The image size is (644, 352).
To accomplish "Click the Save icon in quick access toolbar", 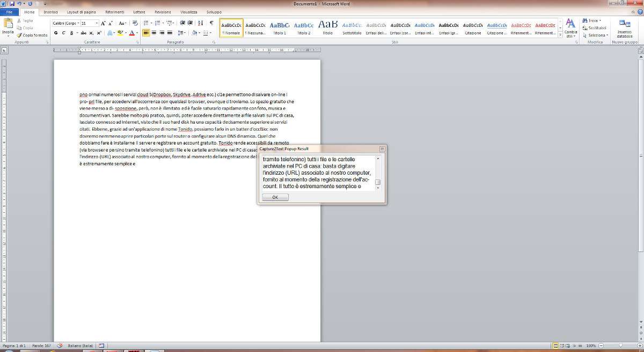I will coord(12,4).
